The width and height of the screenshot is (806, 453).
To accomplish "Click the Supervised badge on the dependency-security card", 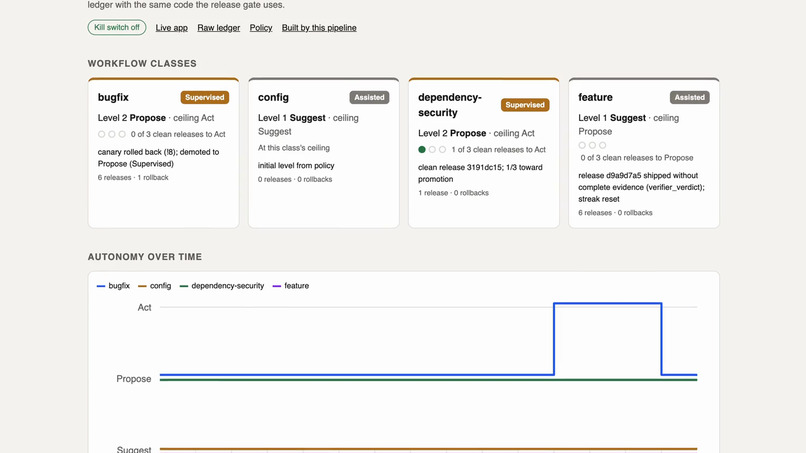I will tap(525, 105).
